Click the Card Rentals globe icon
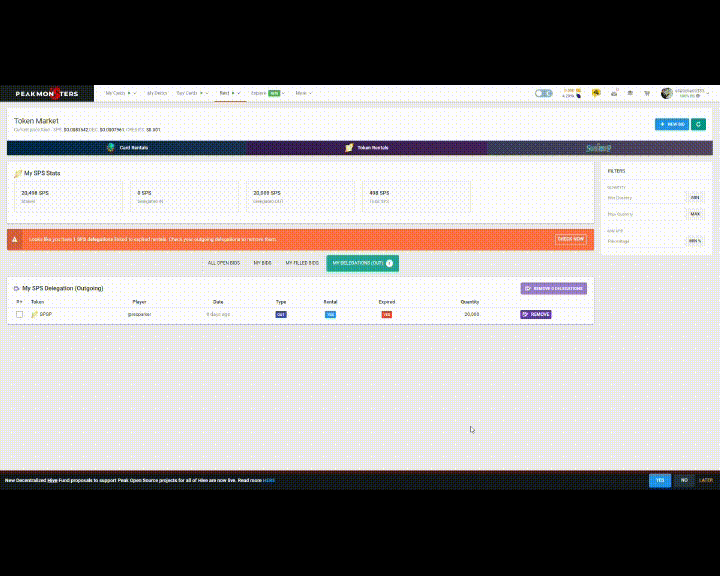The image size is (720, 576). point(111,147)
